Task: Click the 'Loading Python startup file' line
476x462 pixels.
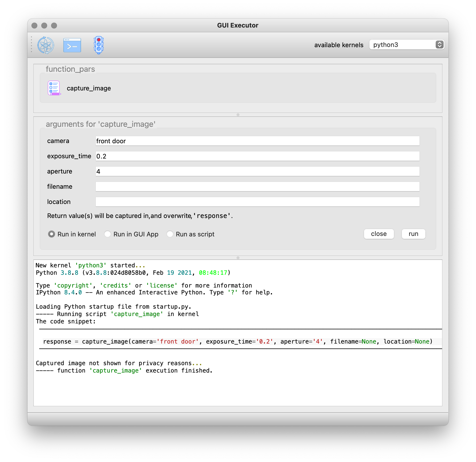Action: (x=113, y=307)
